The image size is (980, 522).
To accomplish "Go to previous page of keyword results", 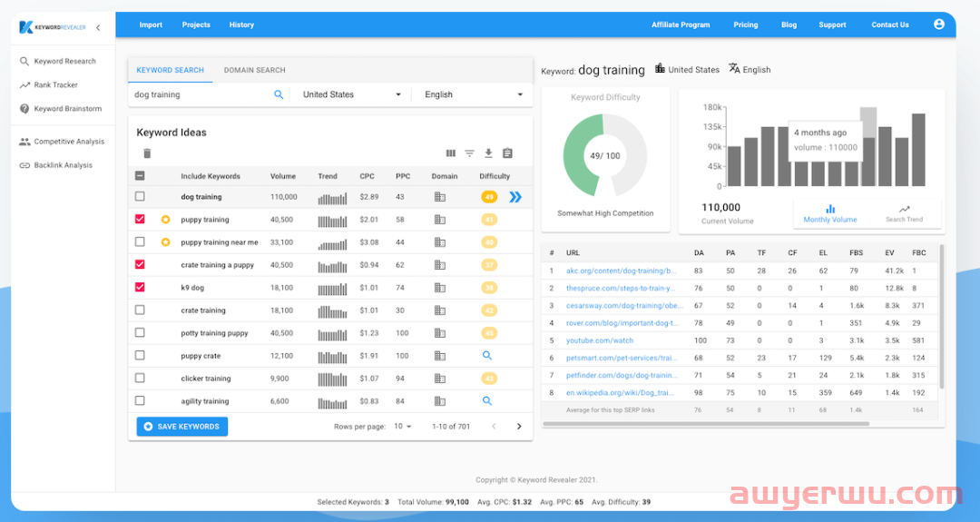I will (494, 427).
